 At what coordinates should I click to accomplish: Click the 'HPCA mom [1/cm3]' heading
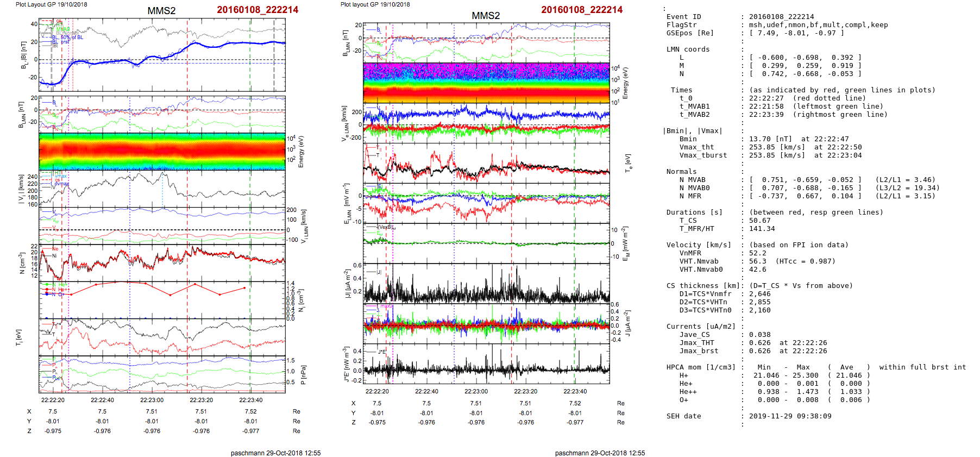[701, 367]
